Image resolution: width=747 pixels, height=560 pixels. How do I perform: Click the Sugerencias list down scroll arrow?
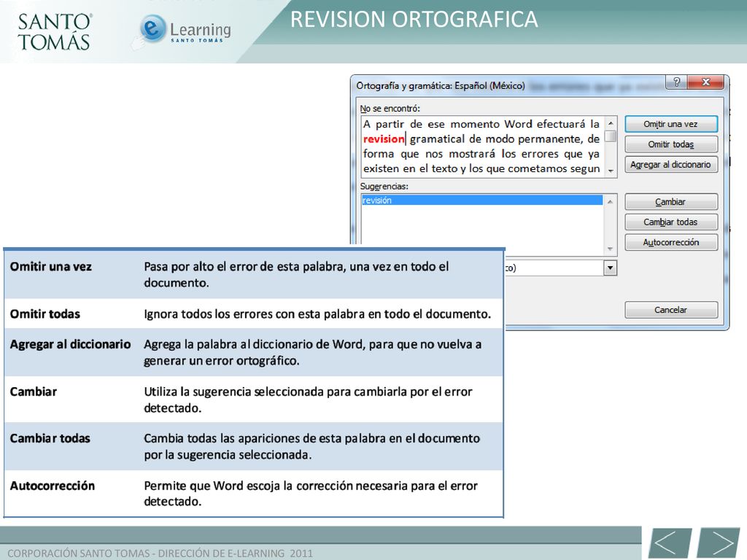point(611,249)
